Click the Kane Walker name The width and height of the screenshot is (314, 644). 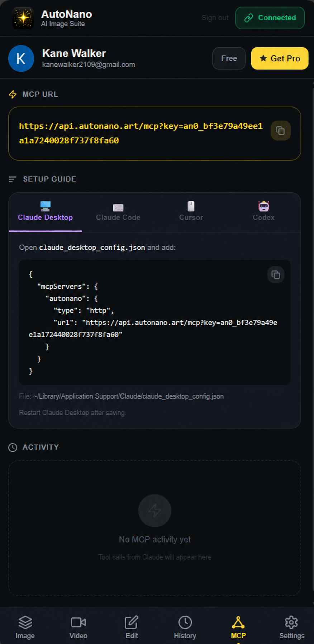(74, 53)
